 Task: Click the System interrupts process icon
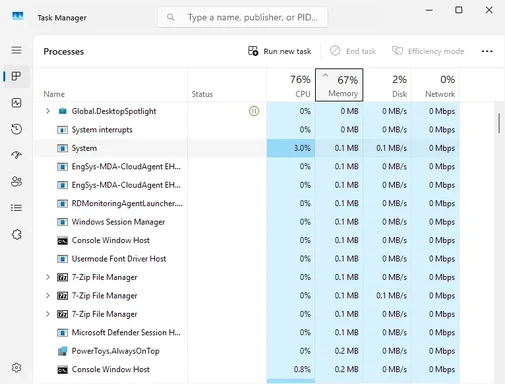(x=62, y=130)
